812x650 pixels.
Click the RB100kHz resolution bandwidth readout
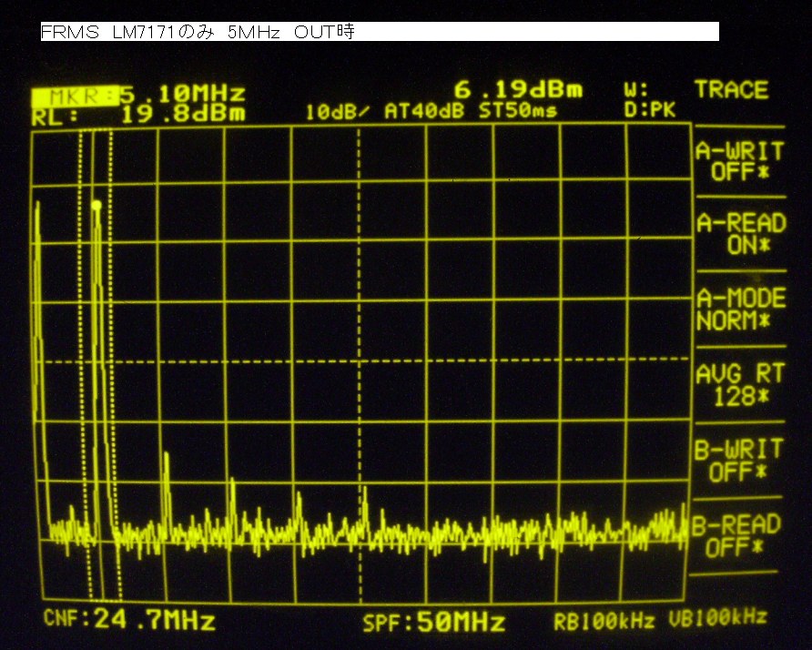tap(604, 621)
